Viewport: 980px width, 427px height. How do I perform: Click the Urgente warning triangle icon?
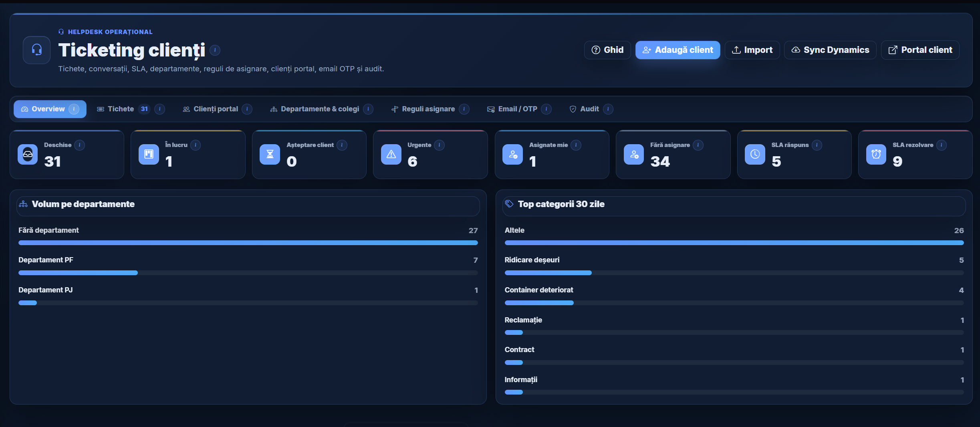tap(391, 154)
